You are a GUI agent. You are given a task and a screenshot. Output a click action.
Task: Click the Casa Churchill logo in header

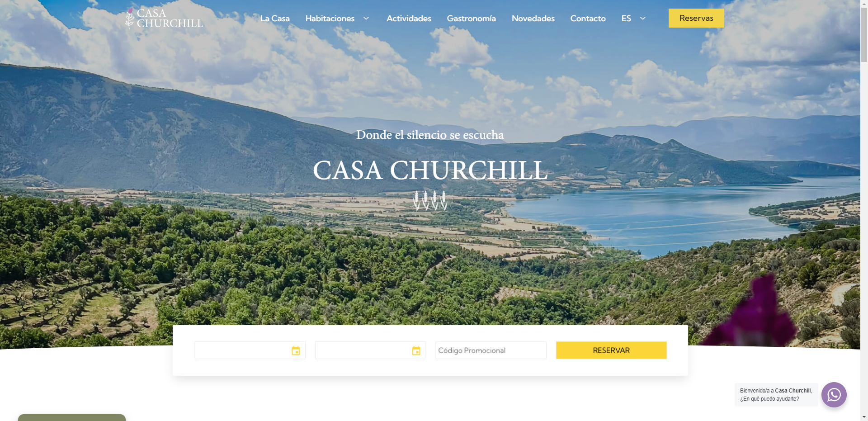tap(164, 18)
